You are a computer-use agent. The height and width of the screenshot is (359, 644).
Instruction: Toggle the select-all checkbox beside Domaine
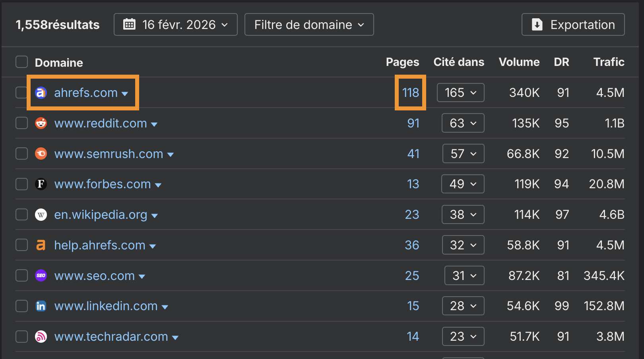pyautogui.click(x=21, y=62)
